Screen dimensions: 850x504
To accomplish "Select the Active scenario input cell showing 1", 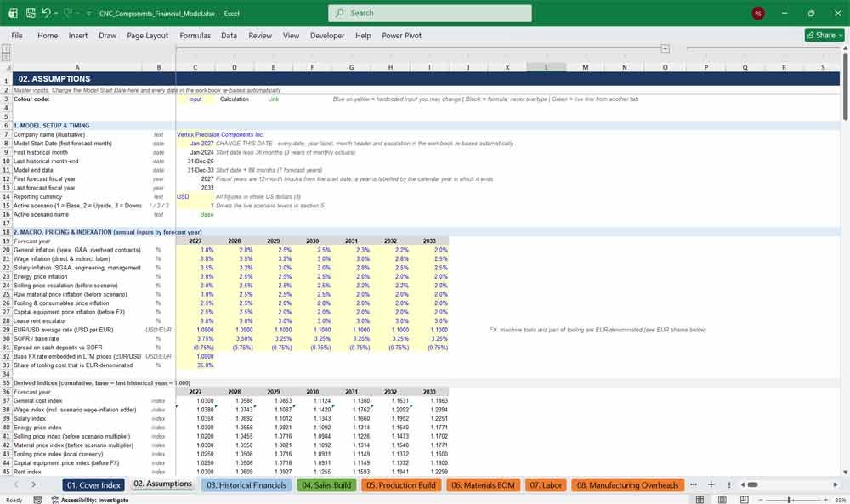I will [x=195, y=206].
